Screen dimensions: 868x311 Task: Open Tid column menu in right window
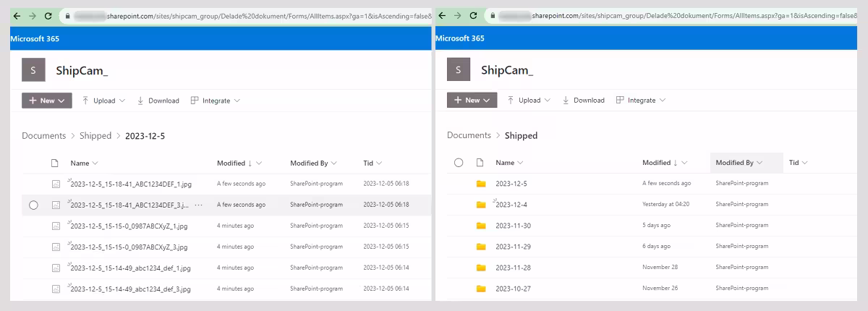pos(798,163)
